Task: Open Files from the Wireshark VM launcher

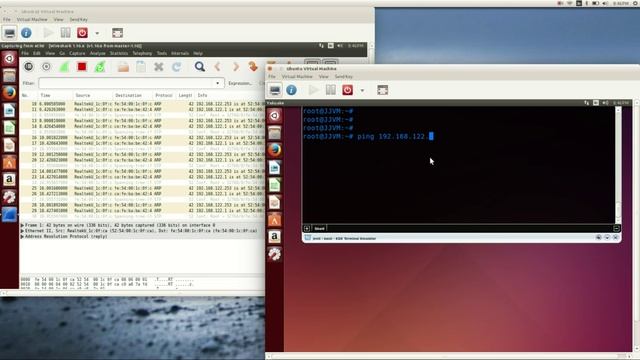Action: (x=9, y=76)
